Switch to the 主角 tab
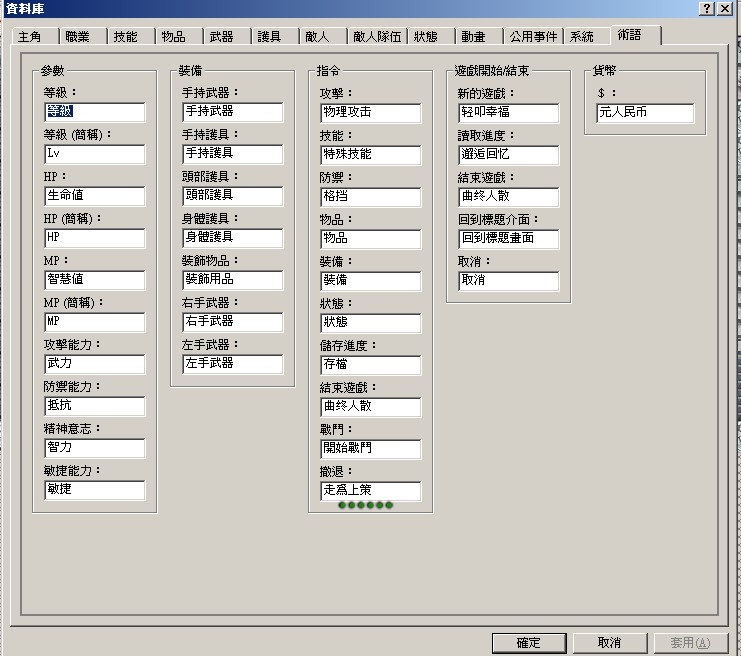The image size is (741, 656). pyautogui.click(x=35, y=36)
